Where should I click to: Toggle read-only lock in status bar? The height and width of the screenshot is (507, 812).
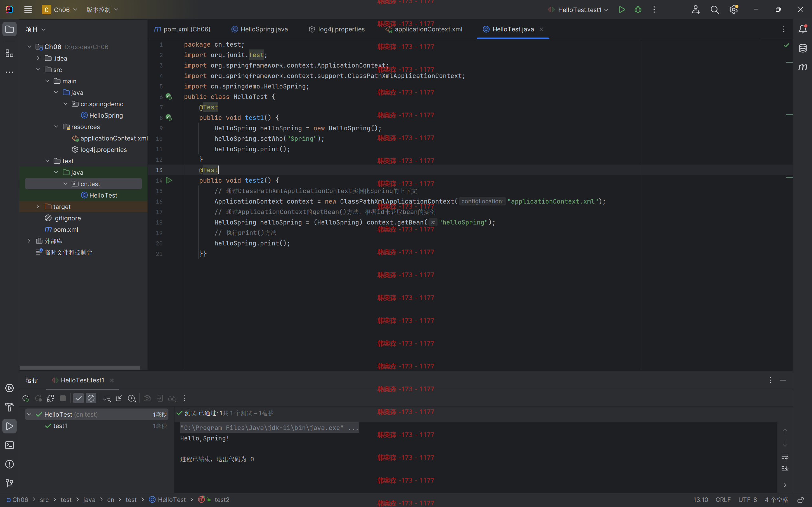[800, 500]
